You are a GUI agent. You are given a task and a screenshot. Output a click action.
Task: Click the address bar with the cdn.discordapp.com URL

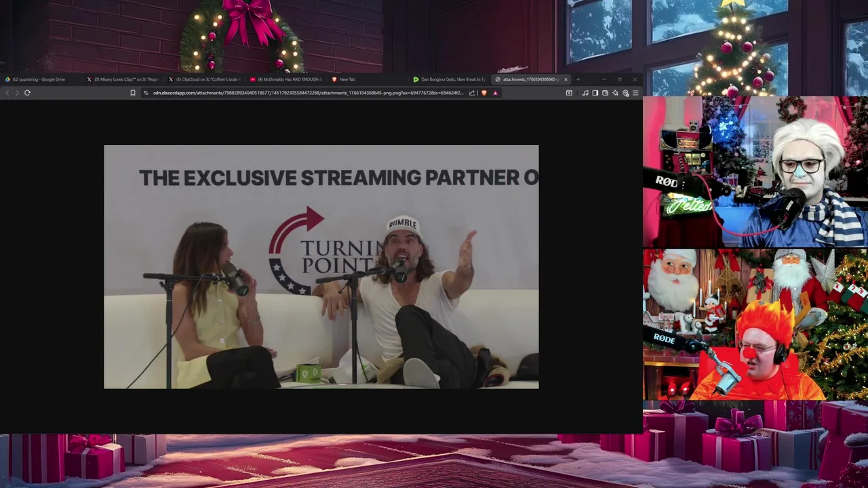[309, 93]
